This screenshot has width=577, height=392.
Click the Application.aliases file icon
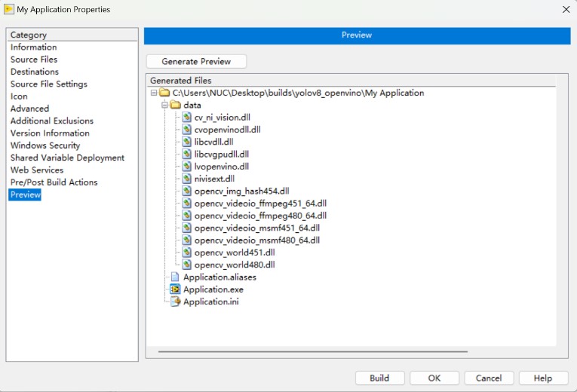pyautogui.click(x=175, y=277)
